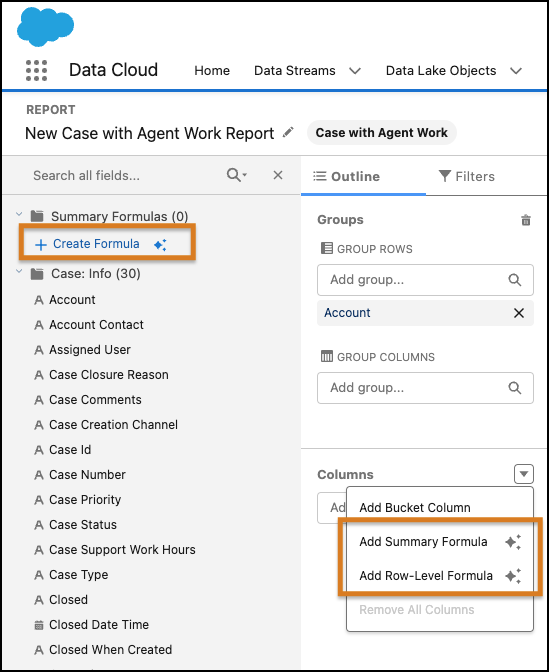
Task: Open the Data Streams dropdown chevron
Action: pyautogui.click(x=355, y=71)
